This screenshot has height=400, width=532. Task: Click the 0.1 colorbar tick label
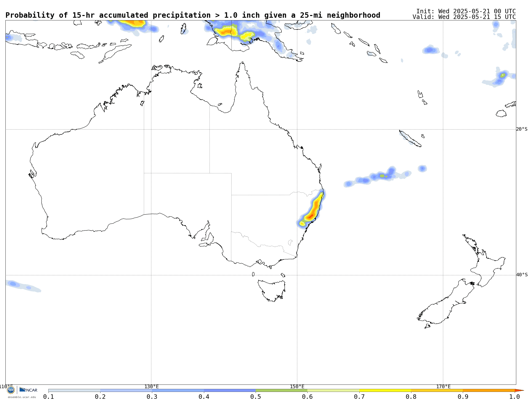click(49, 397)
